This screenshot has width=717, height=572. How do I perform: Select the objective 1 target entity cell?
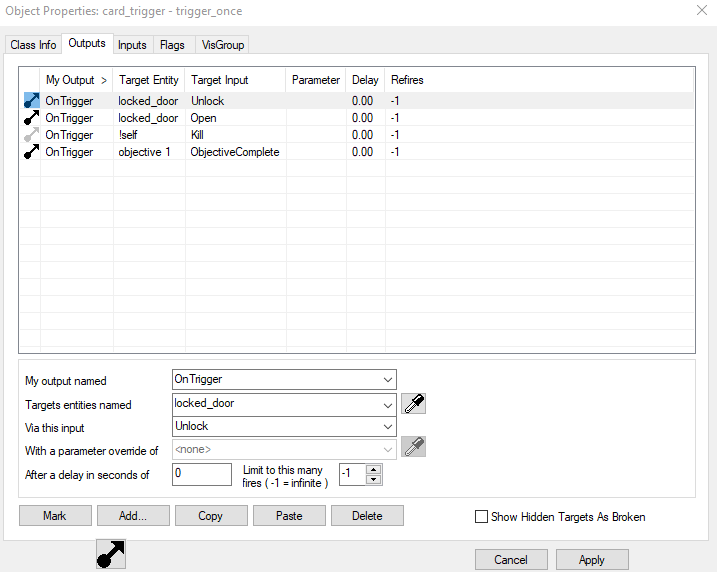coord(144,152)
